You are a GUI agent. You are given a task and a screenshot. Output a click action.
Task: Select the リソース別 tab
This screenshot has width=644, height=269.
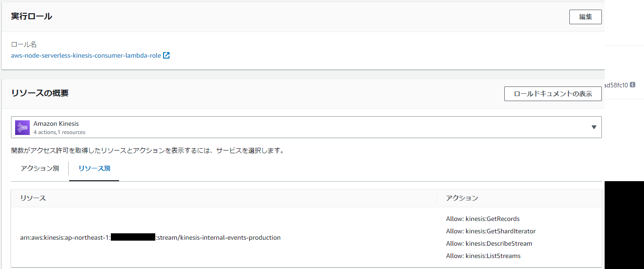[x=94, y=168]
